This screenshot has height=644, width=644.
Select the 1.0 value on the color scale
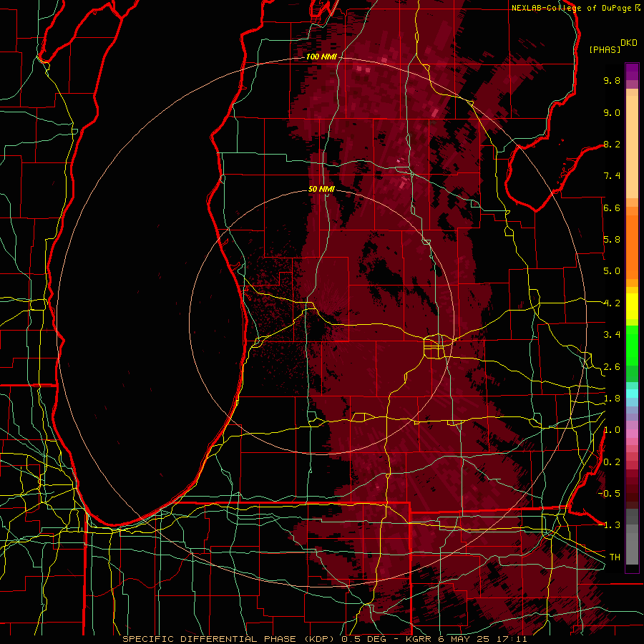(x=612, y=430)
